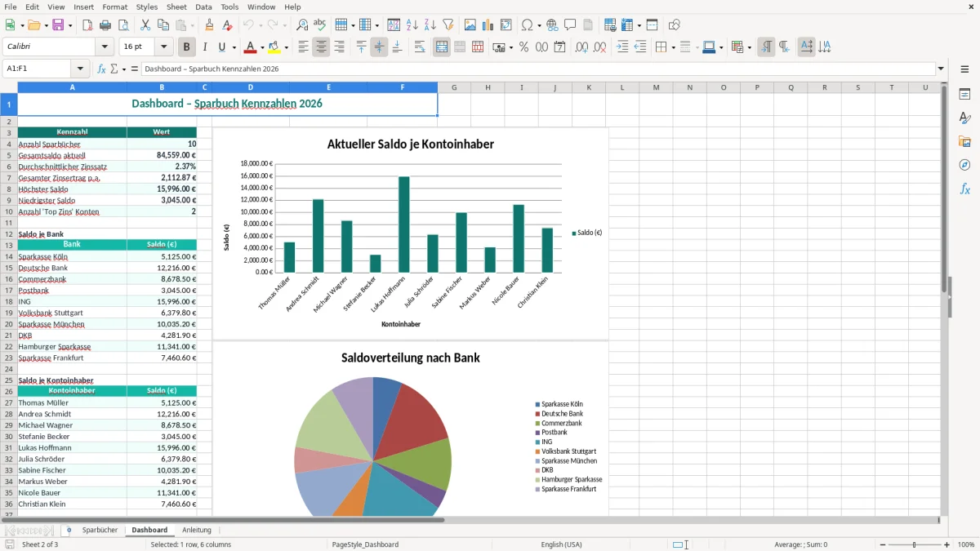Expand the 16 pt font size dropdown
The image size is (980, 551).
coord(163,47)
